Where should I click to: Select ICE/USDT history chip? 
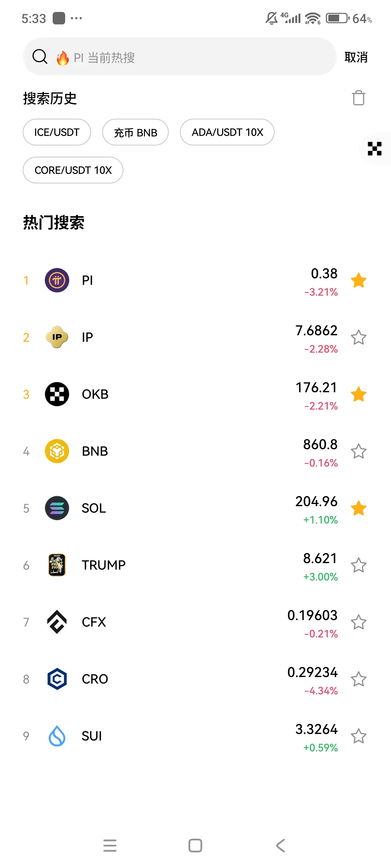pos(57,132)
